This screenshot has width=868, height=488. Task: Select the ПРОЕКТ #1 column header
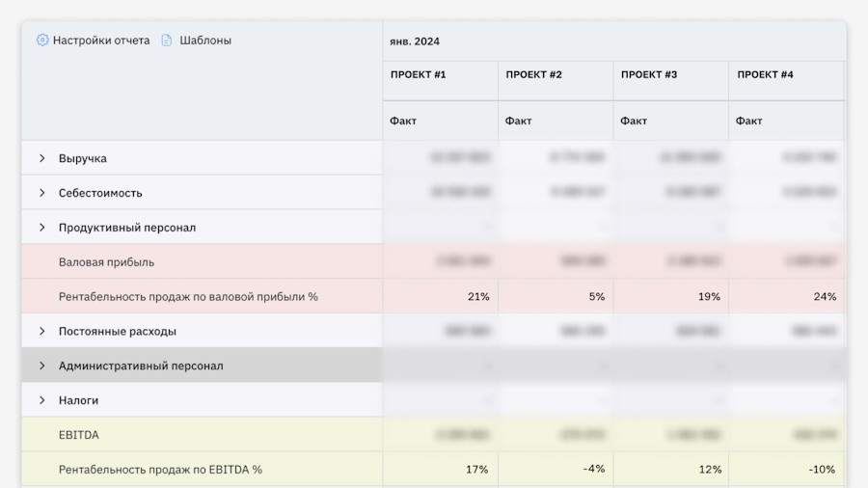[x=418, y=75]
